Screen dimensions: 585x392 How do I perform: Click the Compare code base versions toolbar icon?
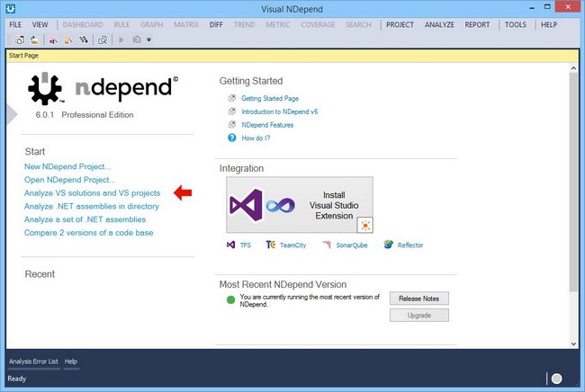103,40
